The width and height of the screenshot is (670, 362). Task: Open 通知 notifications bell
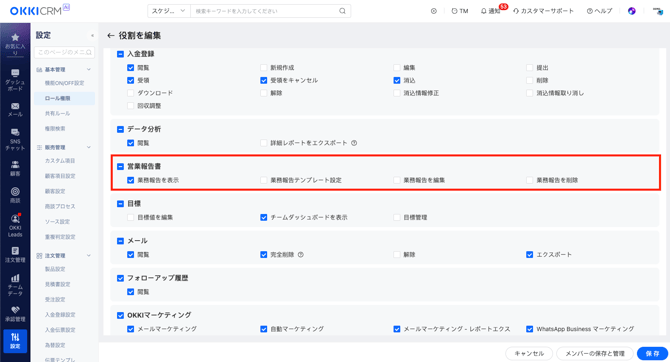pos(490,11)
